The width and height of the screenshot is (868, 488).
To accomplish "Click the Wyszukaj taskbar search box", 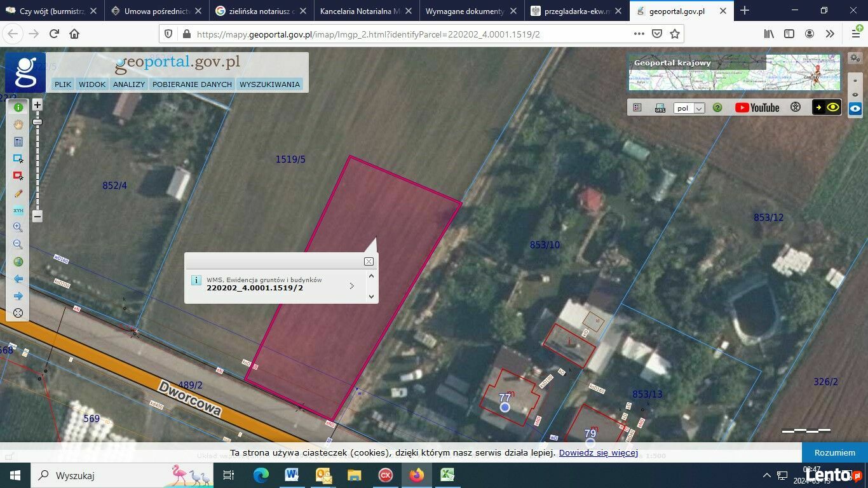I will tap(122, 475).
